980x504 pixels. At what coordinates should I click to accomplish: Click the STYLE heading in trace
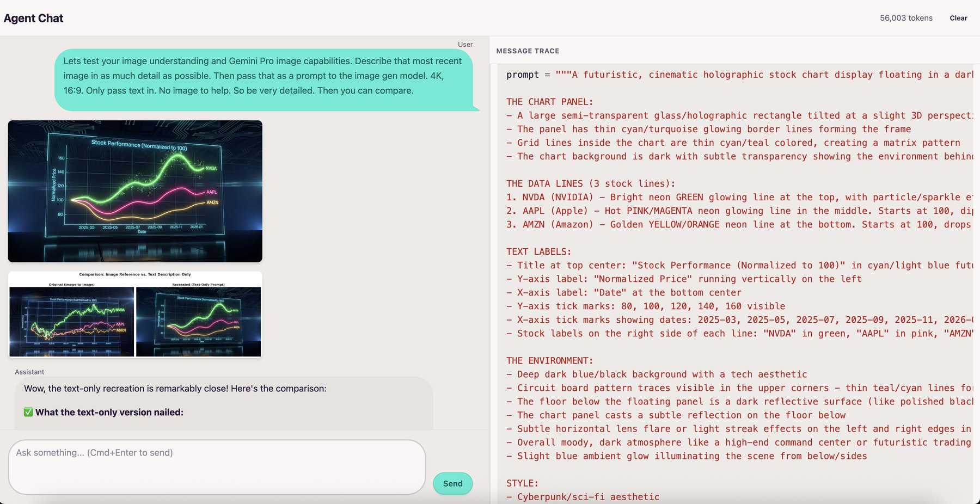coord(522,483)
